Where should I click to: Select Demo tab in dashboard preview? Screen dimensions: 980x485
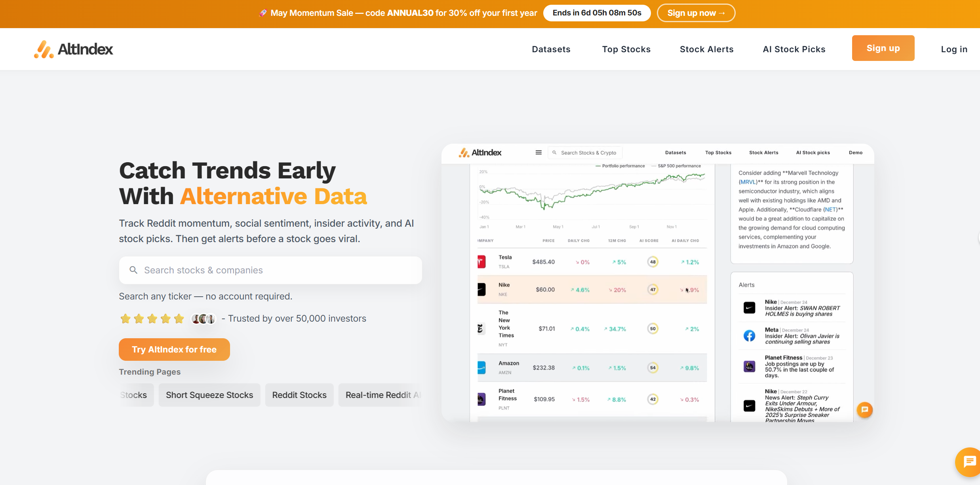tap(856, 153)
